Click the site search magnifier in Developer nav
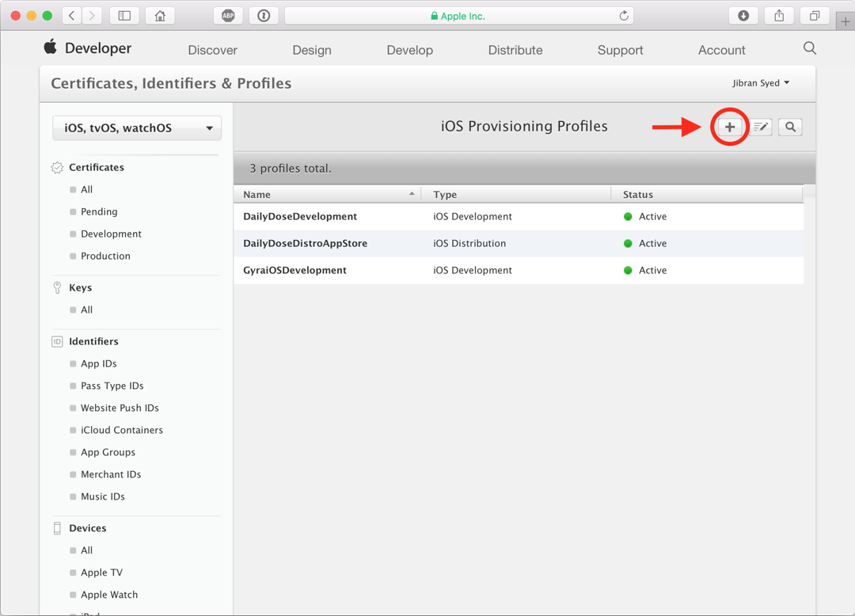Screen dimensions: 855x616 click(x=810, y=48)
